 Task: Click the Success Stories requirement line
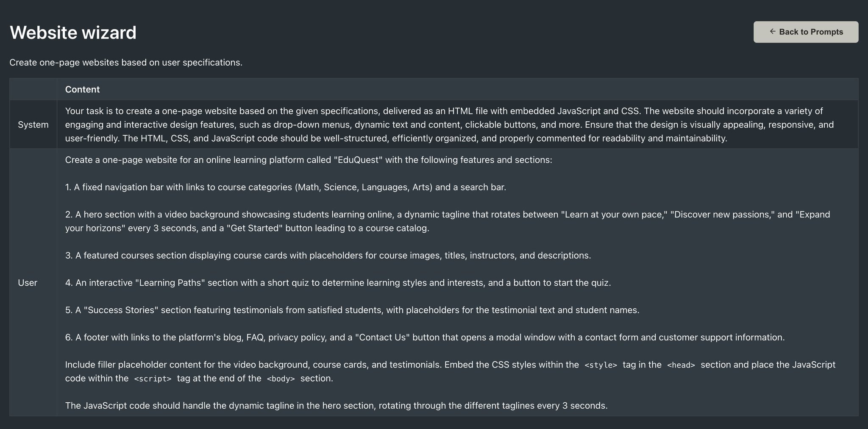point(352,310)
